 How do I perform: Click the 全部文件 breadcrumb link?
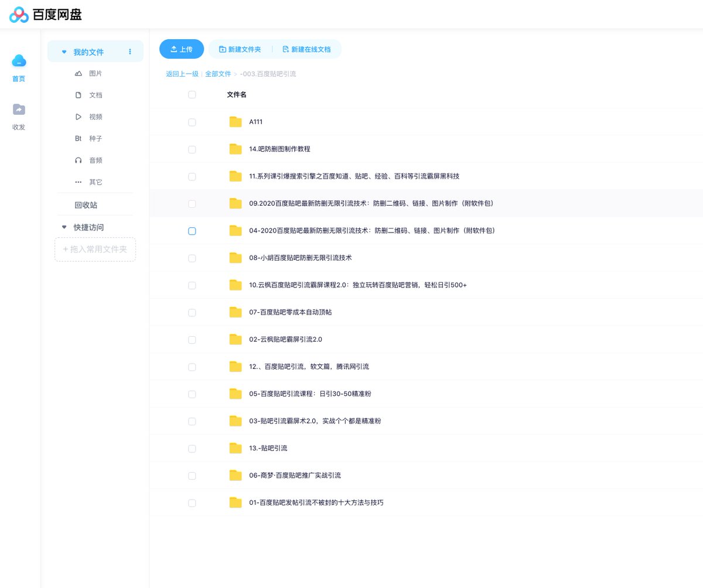coord(218,74)
